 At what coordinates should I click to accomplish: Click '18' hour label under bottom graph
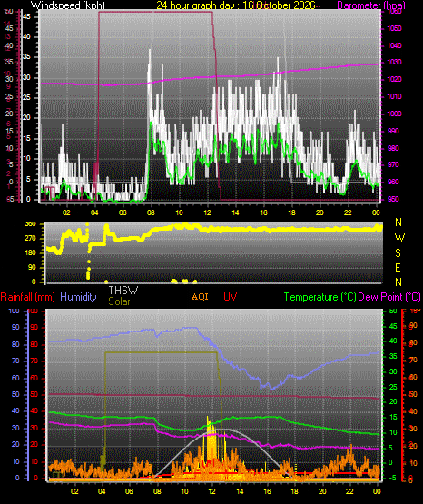[294, 491]
